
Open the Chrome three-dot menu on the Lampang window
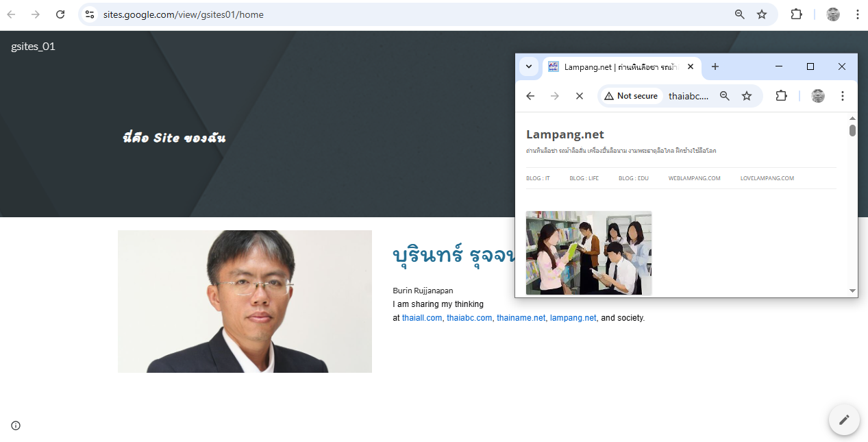pos(842,96)
